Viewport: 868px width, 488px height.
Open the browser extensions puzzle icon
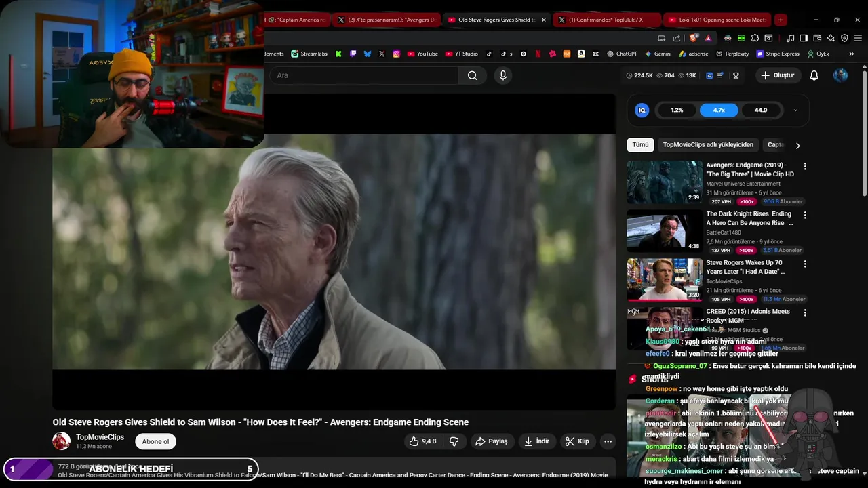[755, 38]
